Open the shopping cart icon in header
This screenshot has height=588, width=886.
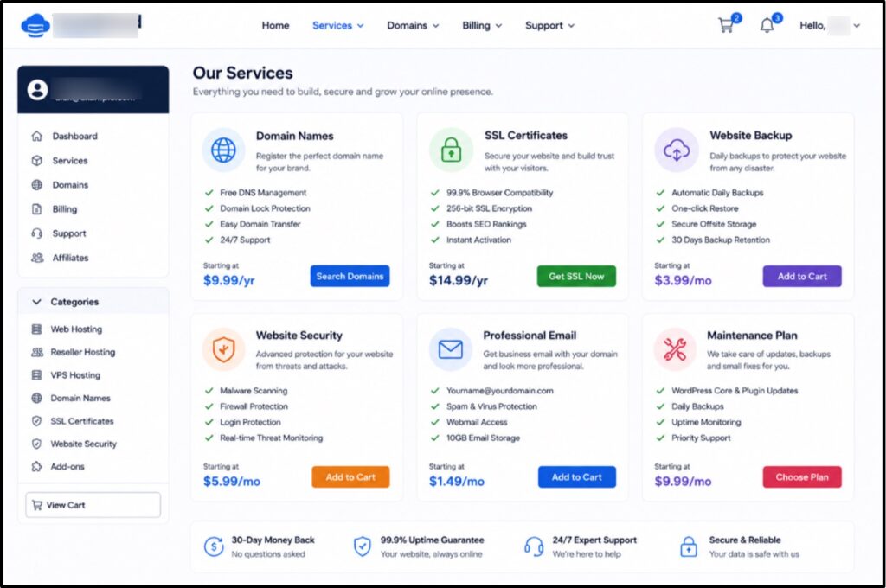click(x=726, y=25)
